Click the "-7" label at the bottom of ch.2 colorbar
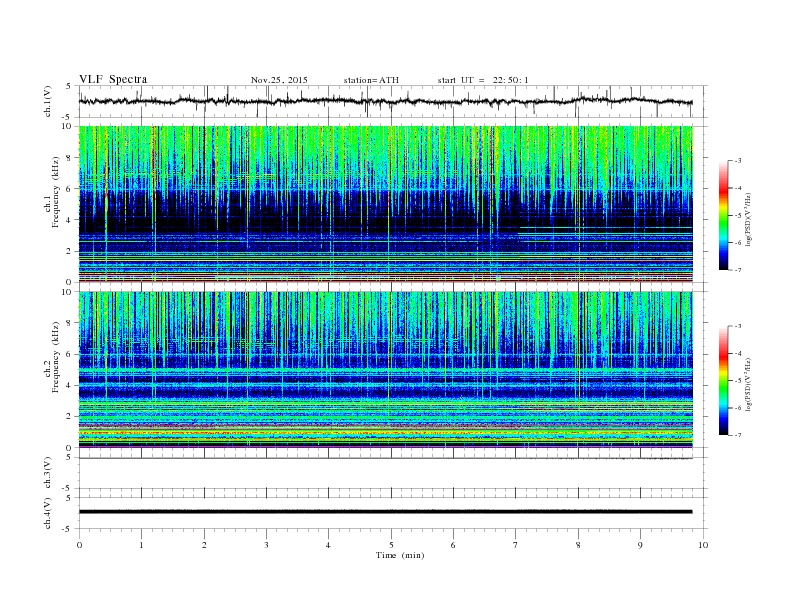792x612 pixels. click(x=738, y=435)
